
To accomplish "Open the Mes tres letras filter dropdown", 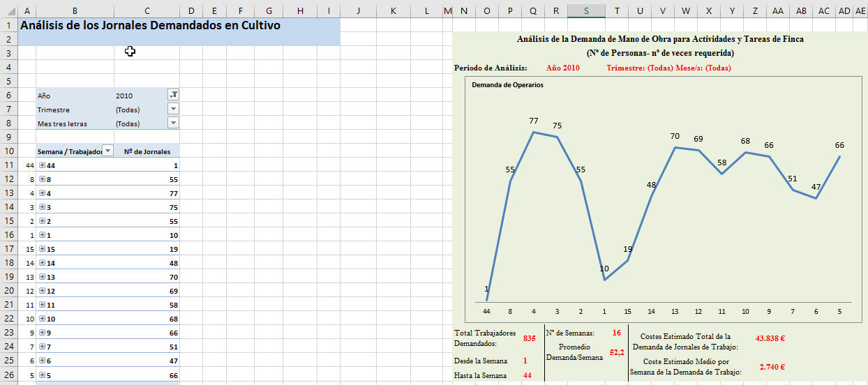I will coord(174,123).
